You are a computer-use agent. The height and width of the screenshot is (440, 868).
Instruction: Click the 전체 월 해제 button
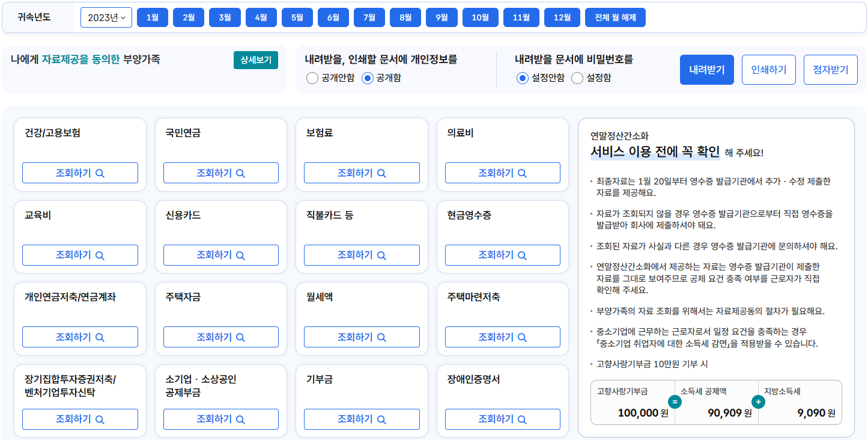pyautogui.click(x=615, y=17)
